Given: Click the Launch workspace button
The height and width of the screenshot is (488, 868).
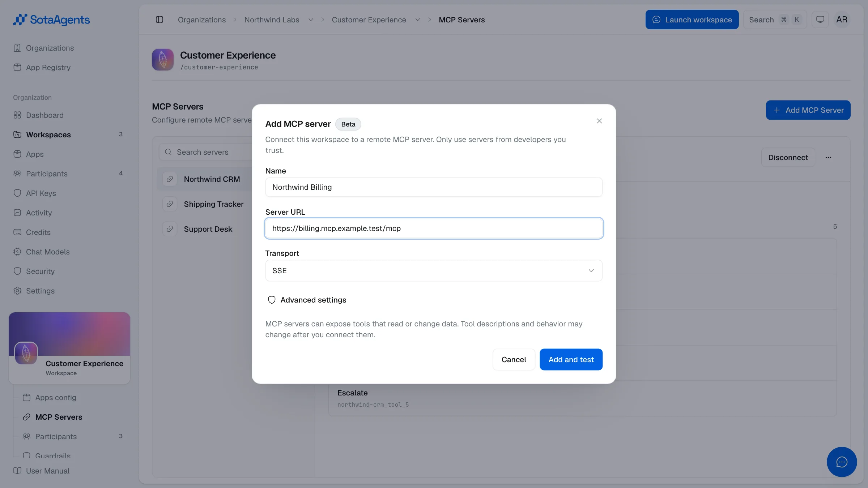Looking at the screenshot, I should [x=692, y=20].
